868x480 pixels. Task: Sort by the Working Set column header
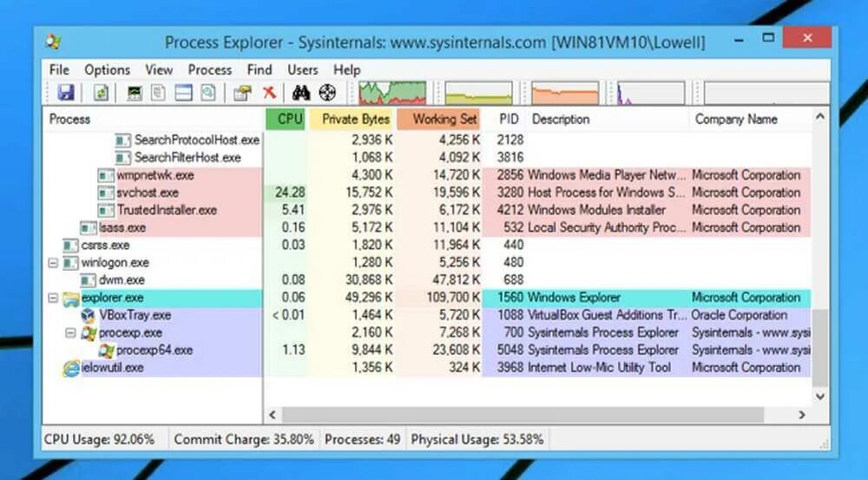point(438,119)
